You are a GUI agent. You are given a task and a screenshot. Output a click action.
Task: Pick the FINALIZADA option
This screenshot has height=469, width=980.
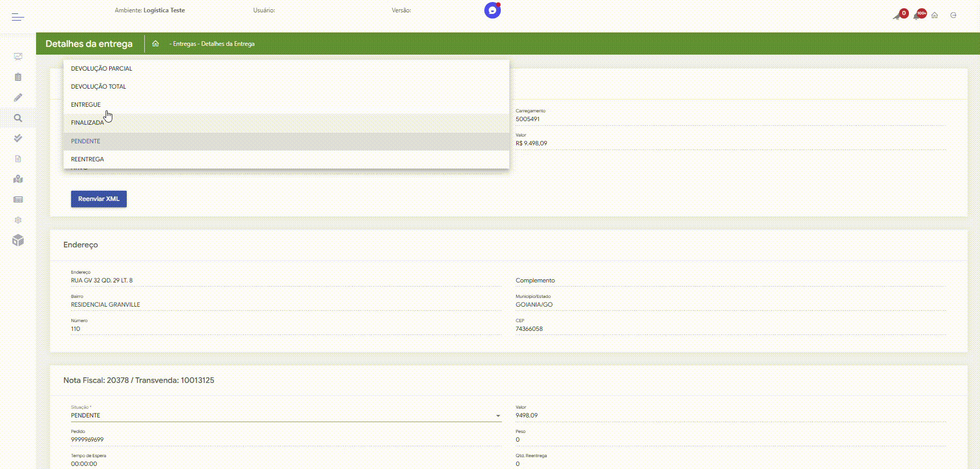click(88, 123)
